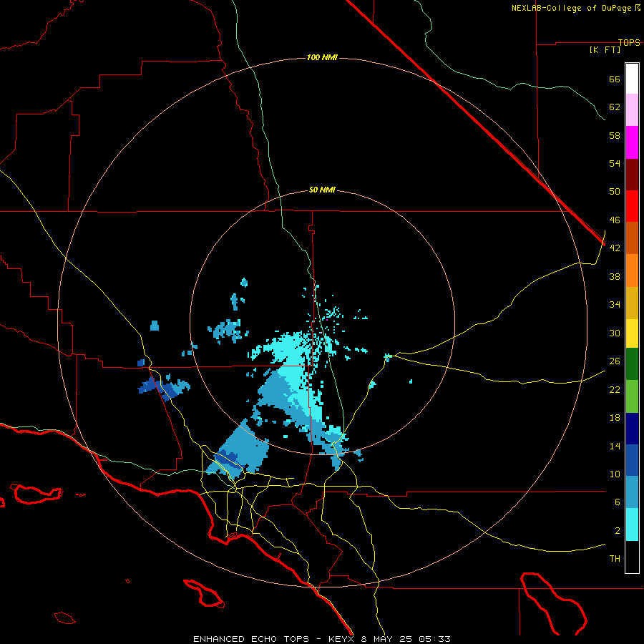Click the '18' scale label
644x644 pixels.
[615, 418]
